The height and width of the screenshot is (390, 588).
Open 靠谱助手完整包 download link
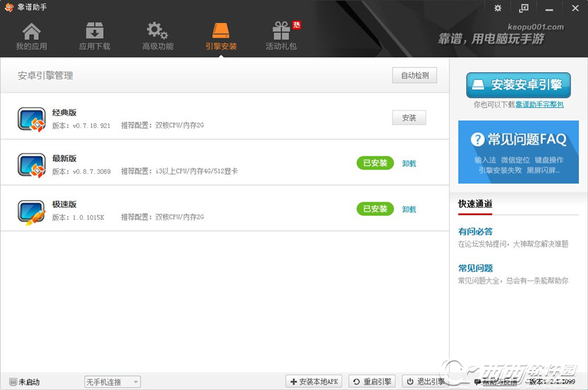pyautogui.click(x=539, y=104)
